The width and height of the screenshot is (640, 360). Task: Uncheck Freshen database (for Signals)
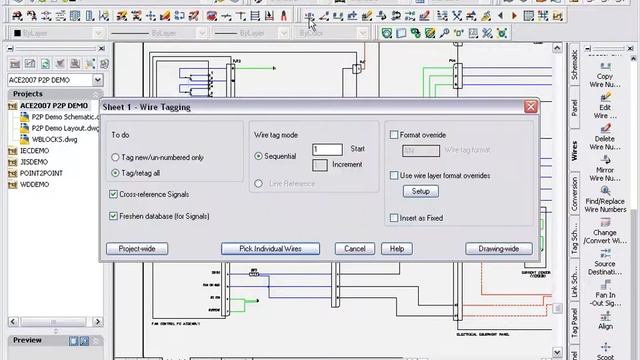113,216
